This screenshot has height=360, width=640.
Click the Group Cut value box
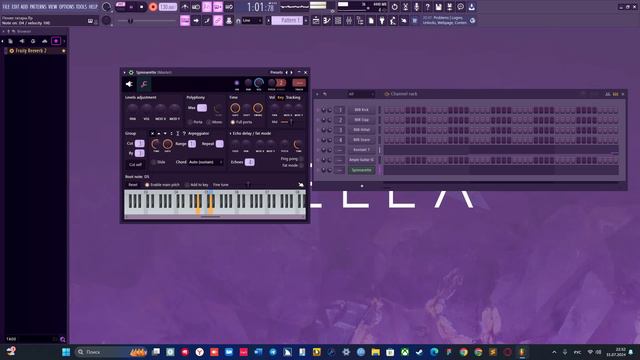click(139, 143)
